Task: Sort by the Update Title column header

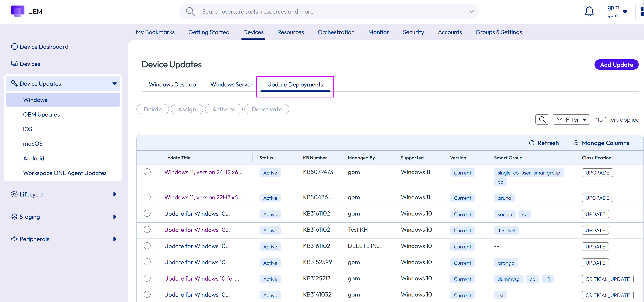Action: click(177, 158)
